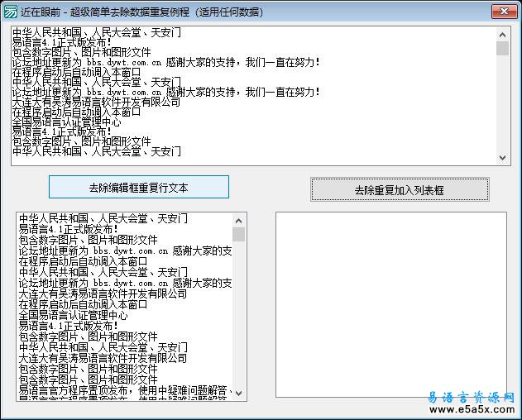This screenshot has height=420, width=522.
Task: Select first 易语言4.1正式版发布 row in left list
Action: point(124,229)
